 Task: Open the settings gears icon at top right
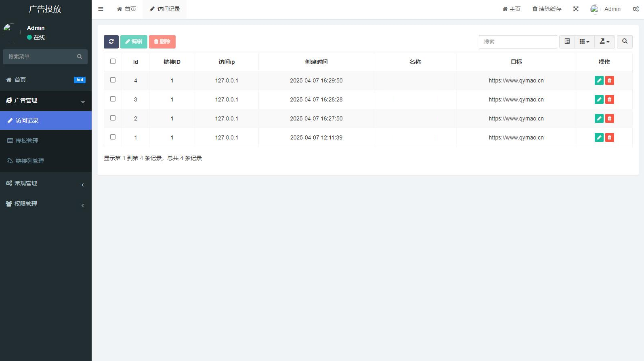point(636,9)
